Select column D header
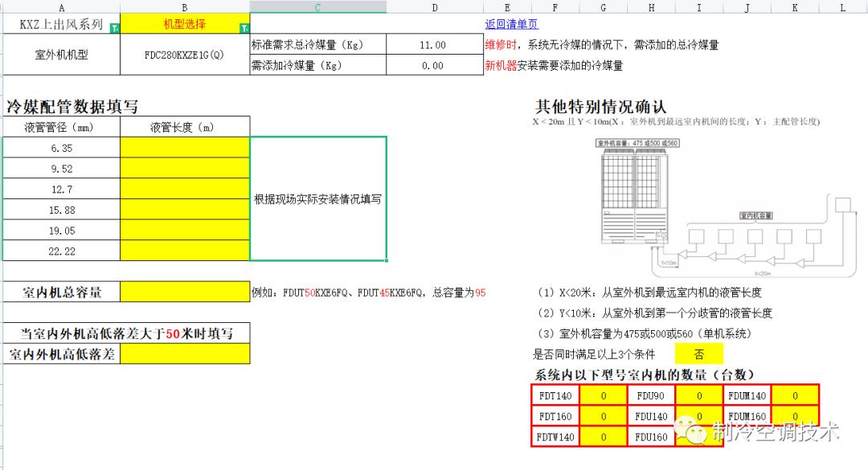Image resolution: width=868 pixels, height=470 pixels. tap(435, 7)
